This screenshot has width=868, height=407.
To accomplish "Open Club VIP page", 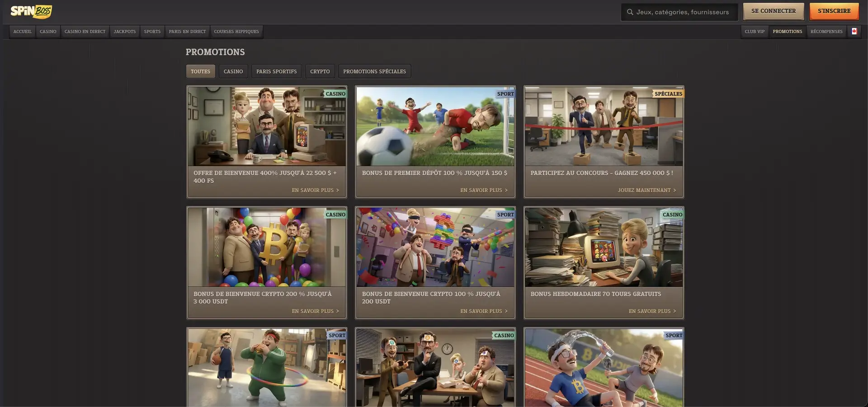I will point(755,32).
